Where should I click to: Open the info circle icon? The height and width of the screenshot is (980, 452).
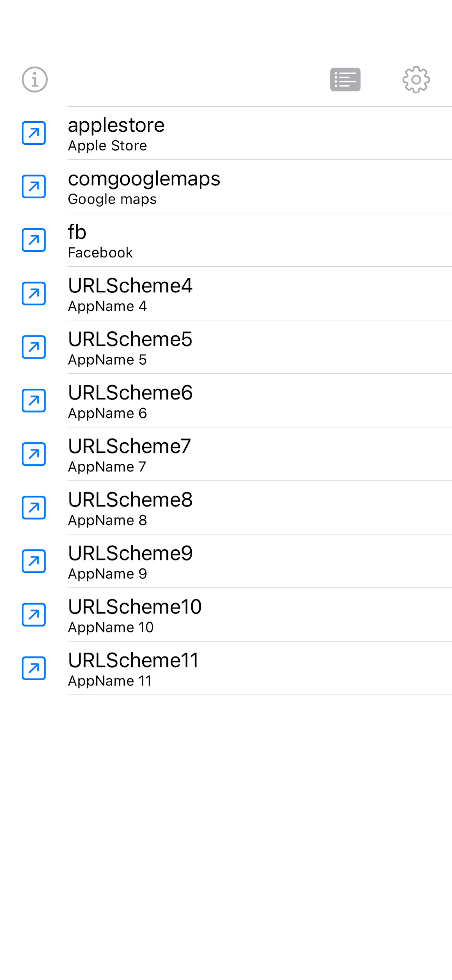coord(34,80)
